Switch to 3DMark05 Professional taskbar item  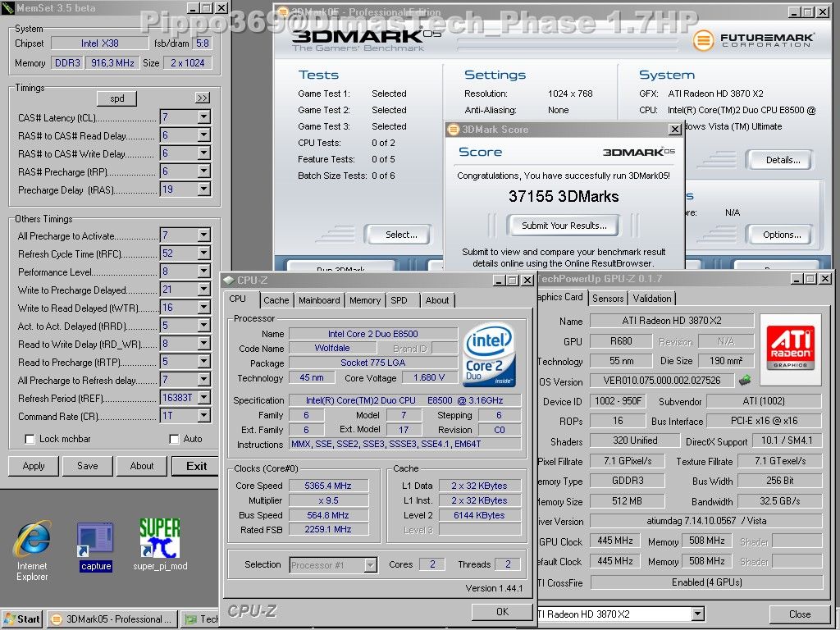pyautogui.click(x=112, y=619)
